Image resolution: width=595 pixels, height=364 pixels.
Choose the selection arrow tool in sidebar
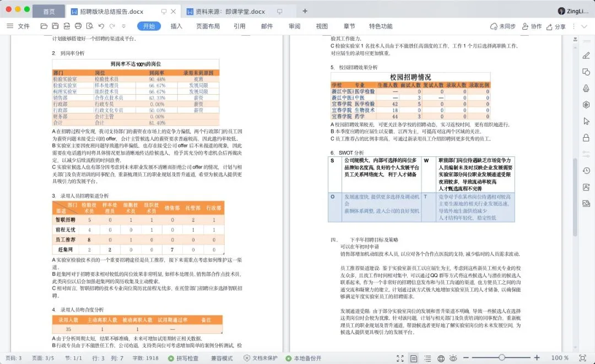(x=586, y=121)
